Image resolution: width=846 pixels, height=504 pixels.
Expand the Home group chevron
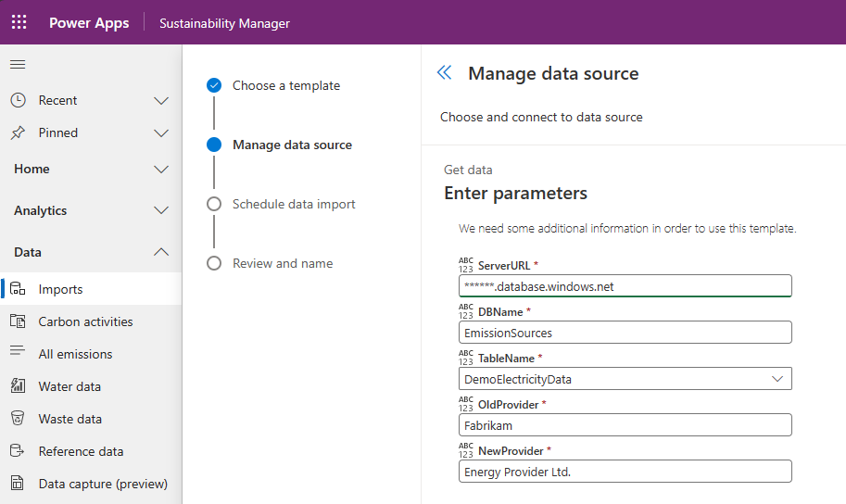click(161, 170)
